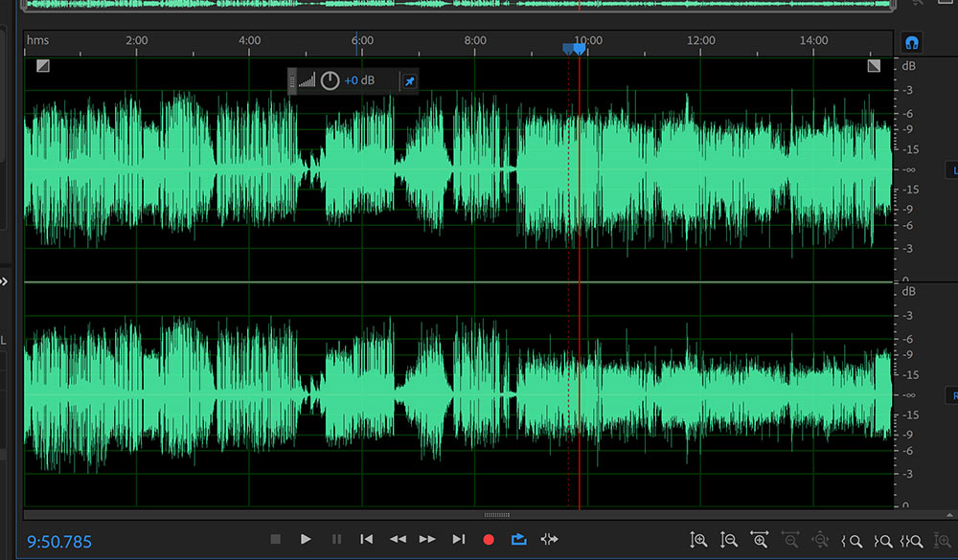Click the 8:00 mark on the ruler
The width and height of the screenshot is (958, 560).
click(475, 40)
